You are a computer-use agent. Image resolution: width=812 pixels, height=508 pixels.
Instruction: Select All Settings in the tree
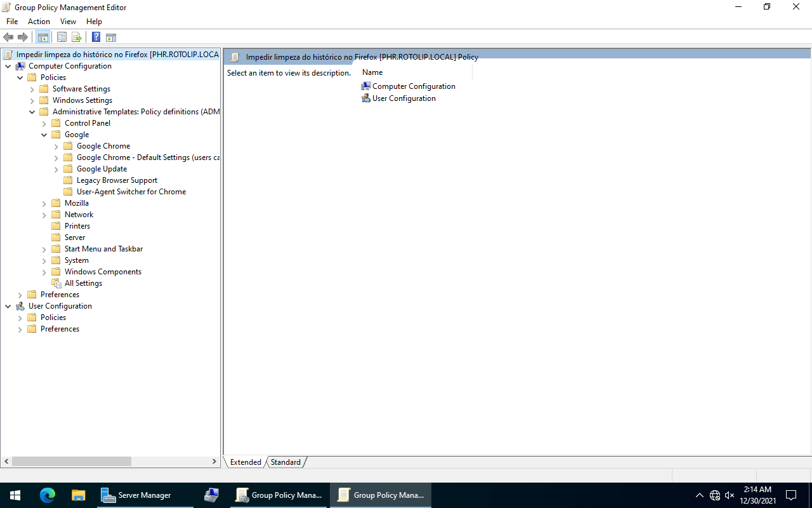coord(83,283)
